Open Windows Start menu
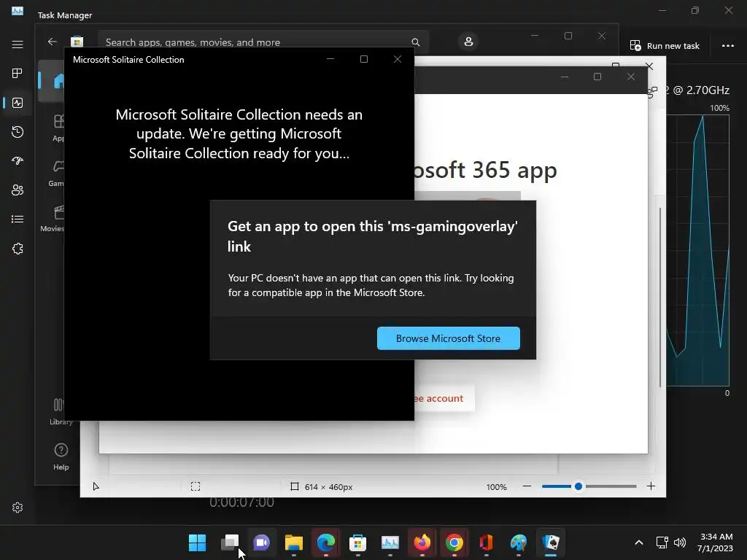 tap(197, 542)
